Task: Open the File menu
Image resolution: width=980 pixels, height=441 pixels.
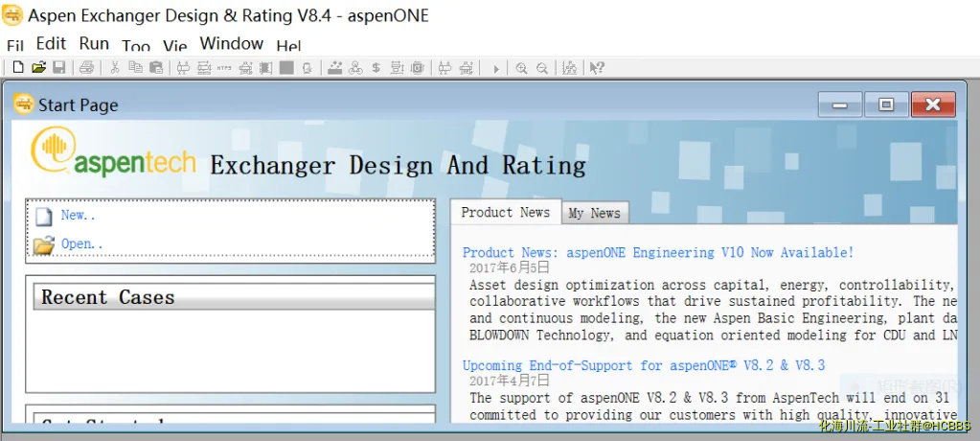Action: pyautogui.click(x=15, y=46)
